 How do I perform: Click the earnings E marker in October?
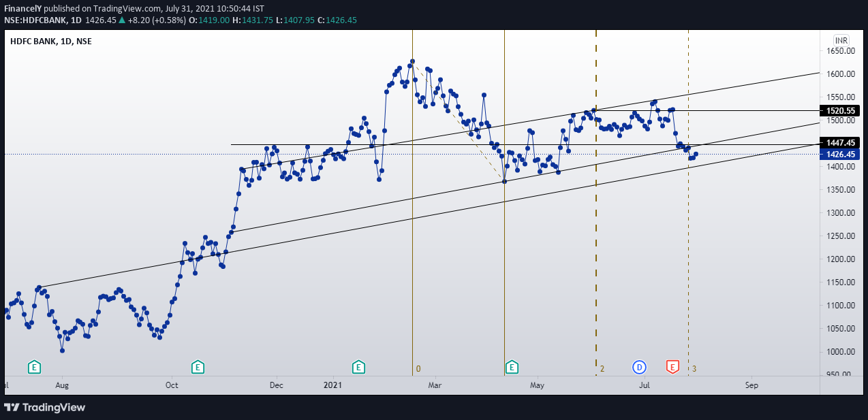tap(198, 368)
